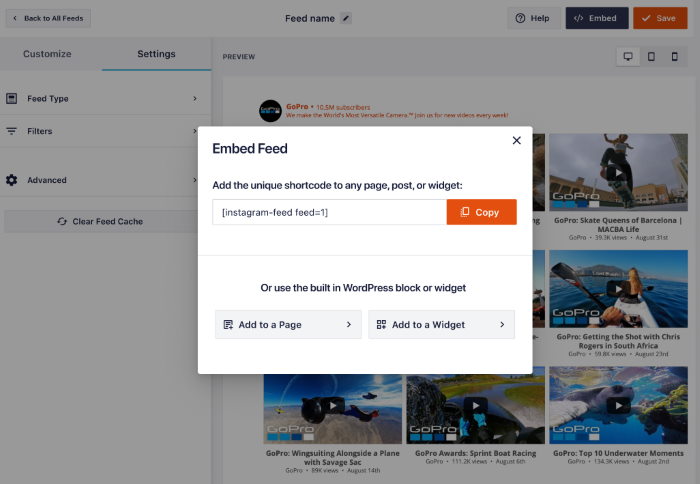Edit feed name with pencil icon
Screen dimensions: 700x484
tap(346, 18)
